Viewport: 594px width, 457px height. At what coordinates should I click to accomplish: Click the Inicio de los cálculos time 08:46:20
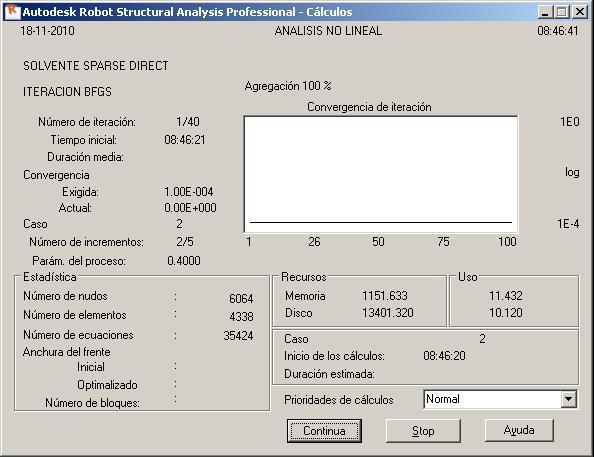pos(444,356)
